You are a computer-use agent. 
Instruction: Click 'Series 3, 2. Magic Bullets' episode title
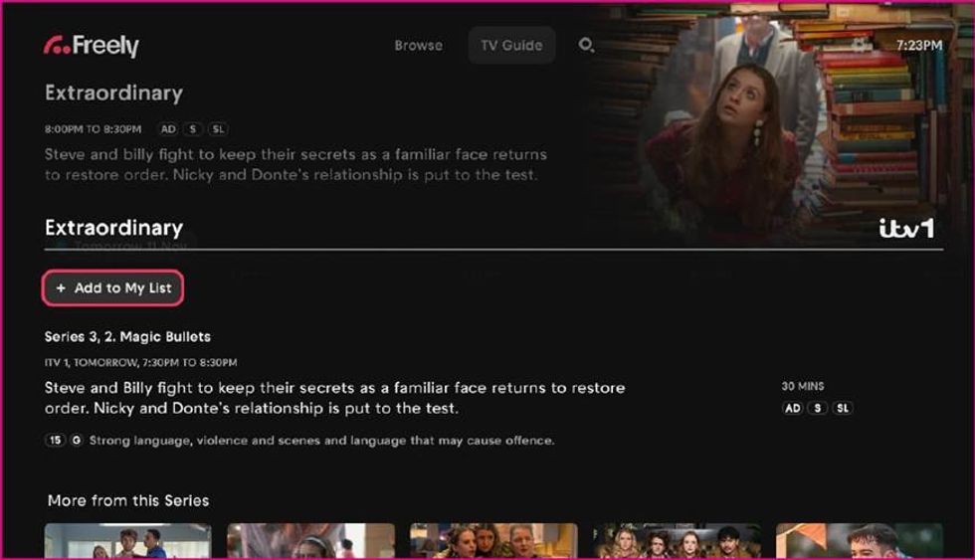(x=127, y=337)
